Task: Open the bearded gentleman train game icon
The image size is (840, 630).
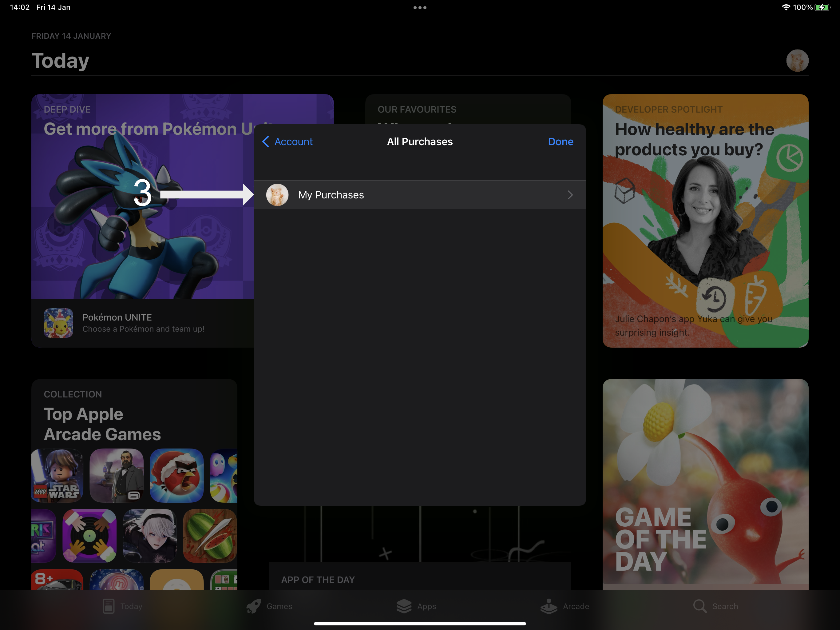Action: click(117, 475)
